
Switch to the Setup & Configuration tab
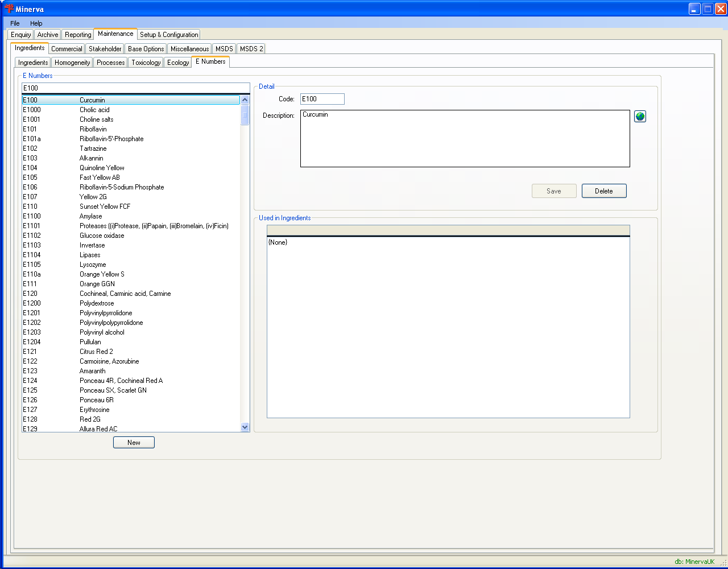169,35
